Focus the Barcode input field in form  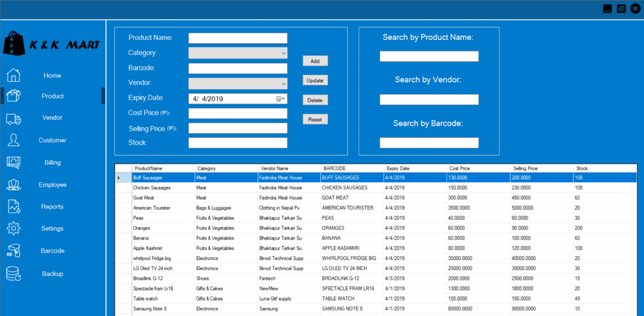click(x=238, y=68)
